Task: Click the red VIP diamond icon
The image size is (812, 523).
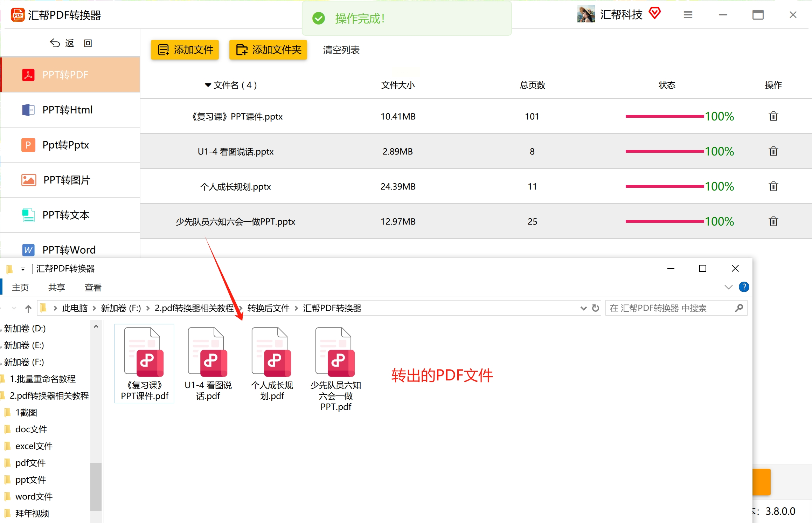Action: (654, 13)
